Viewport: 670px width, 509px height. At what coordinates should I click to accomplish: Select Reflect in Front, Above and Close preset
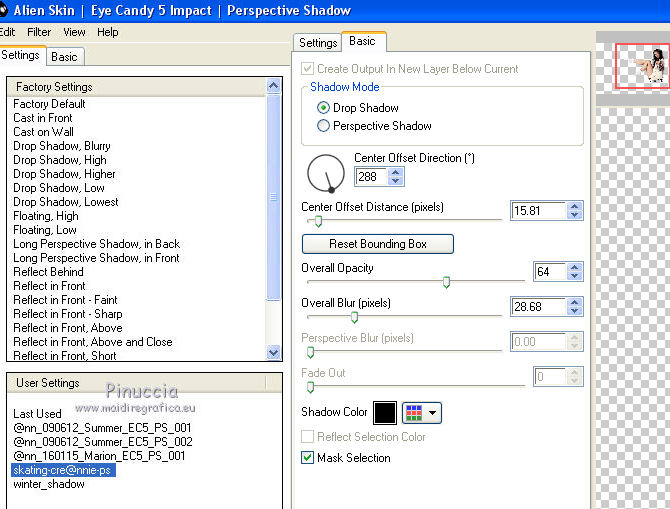click(93, 342)
